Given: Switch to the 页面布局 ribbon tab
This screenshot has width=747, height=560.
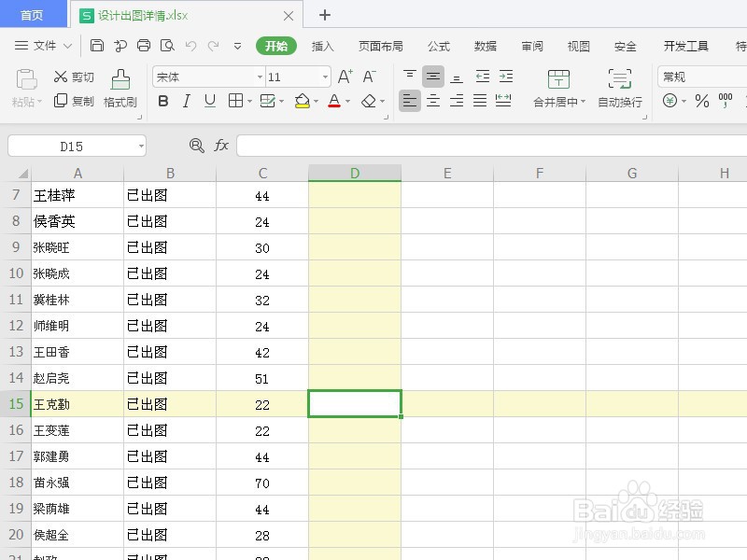Looking at the screenshot, I should tap(381, 46).
